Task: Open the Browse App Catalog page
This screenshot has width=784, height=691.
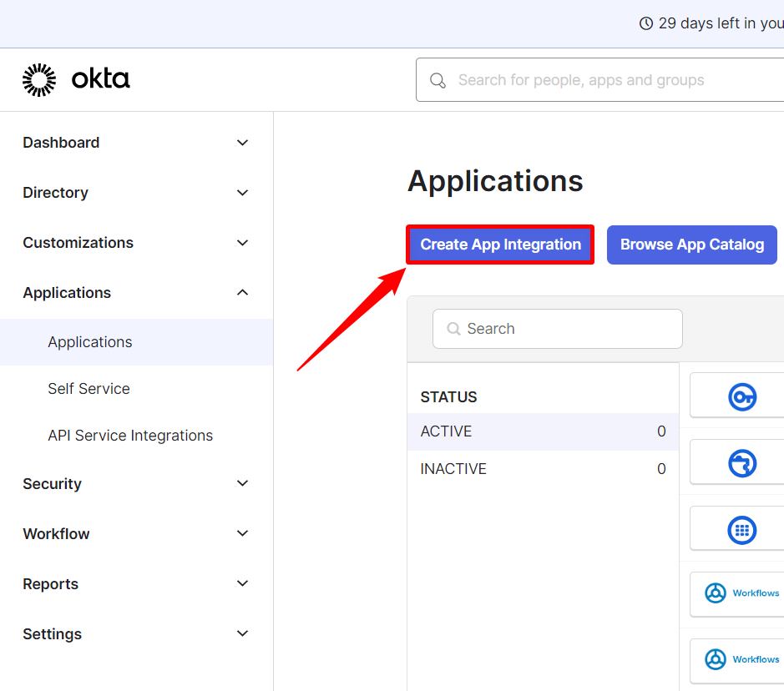Action: 691,245
